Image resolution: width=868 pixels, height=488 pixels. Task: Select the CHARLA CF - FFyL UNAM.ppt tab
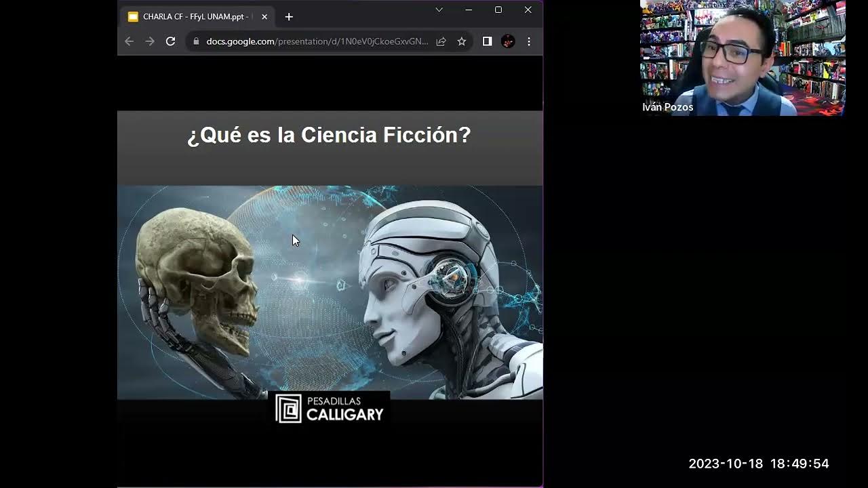click(198, 17)
